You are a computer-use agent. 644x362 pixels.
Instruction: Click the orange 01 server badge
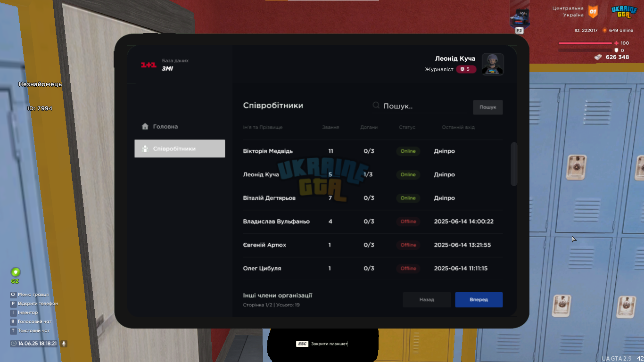pos(593,11)
